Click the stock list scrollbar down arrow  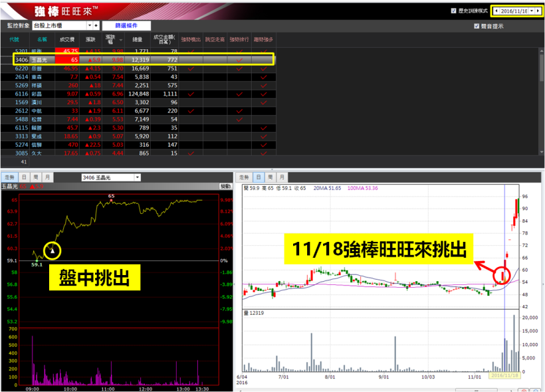tap(542, 152)
